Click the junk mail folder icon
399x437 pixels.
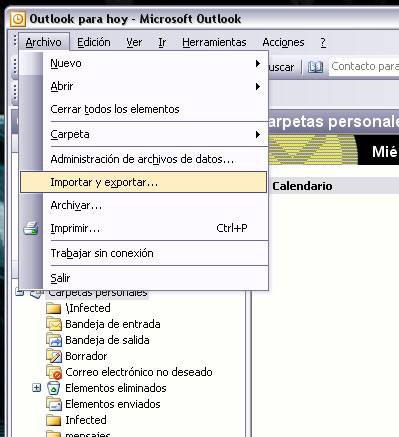54,372
